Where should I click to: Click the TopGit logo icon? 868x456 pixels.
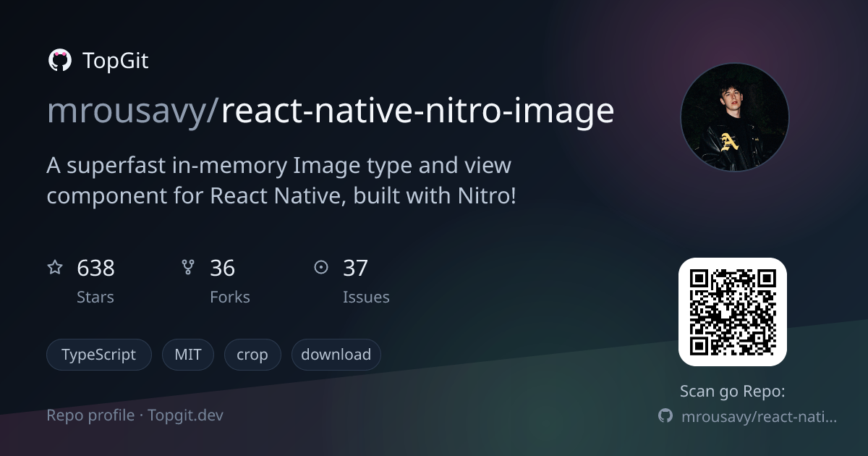pos(59,61)
